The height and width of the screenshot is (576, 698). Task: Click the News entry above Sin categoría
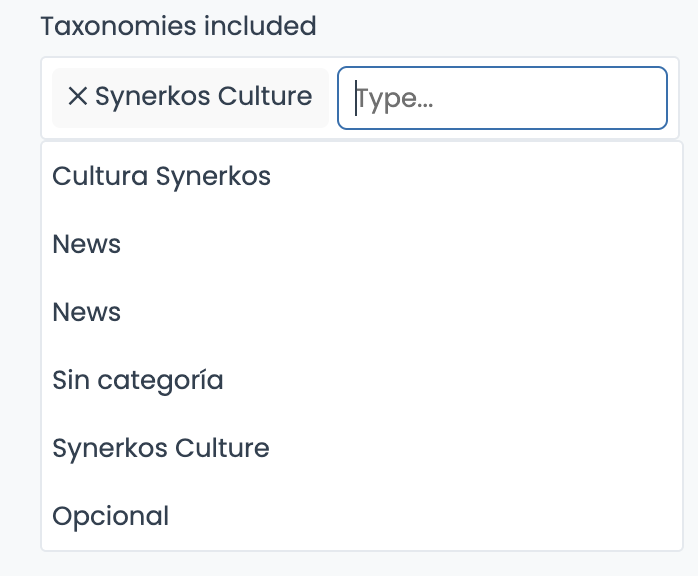(x=87, y=313)
